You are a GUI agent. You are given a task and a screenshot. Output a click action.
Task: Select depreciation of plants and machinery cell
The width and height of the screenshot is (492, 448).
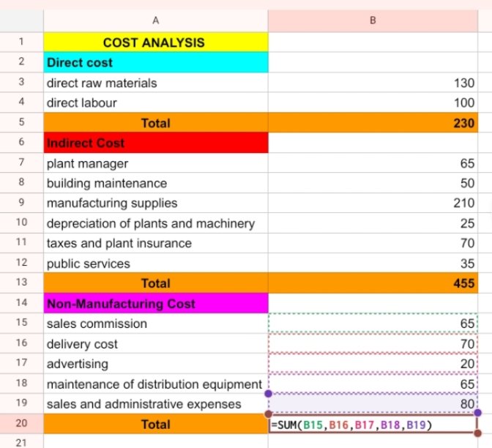click(156, 223)
